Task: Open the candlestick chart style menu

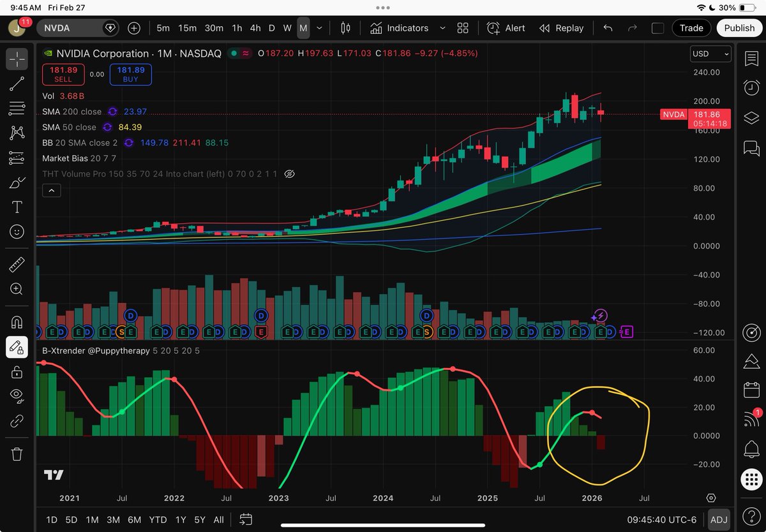Action: coord(345,28)
